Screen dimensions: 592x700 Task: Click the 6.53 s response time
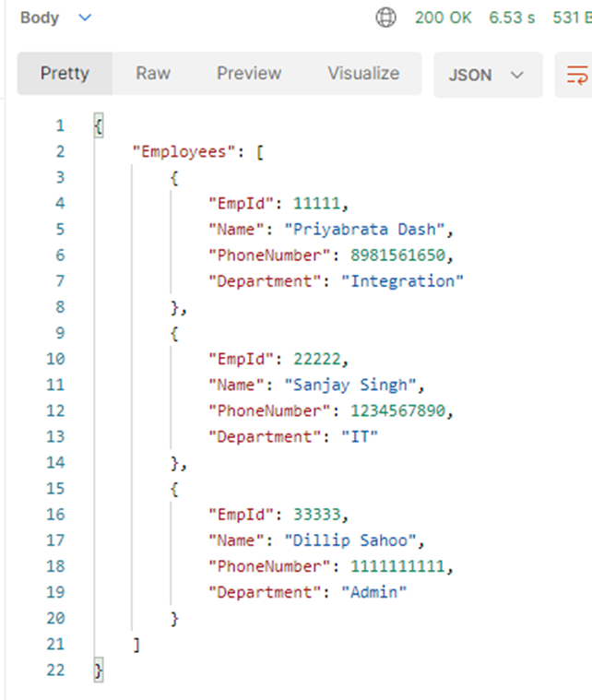point(512,18)
